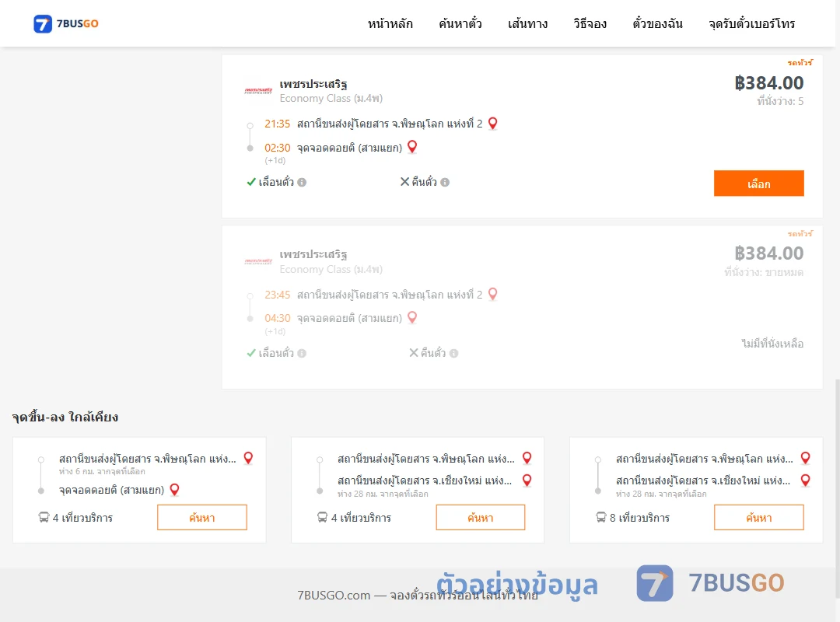Open origin pin on 8 เที่ยวบริการ card
The width and height of the screenshot is (840, 622).
pos(805,458)
